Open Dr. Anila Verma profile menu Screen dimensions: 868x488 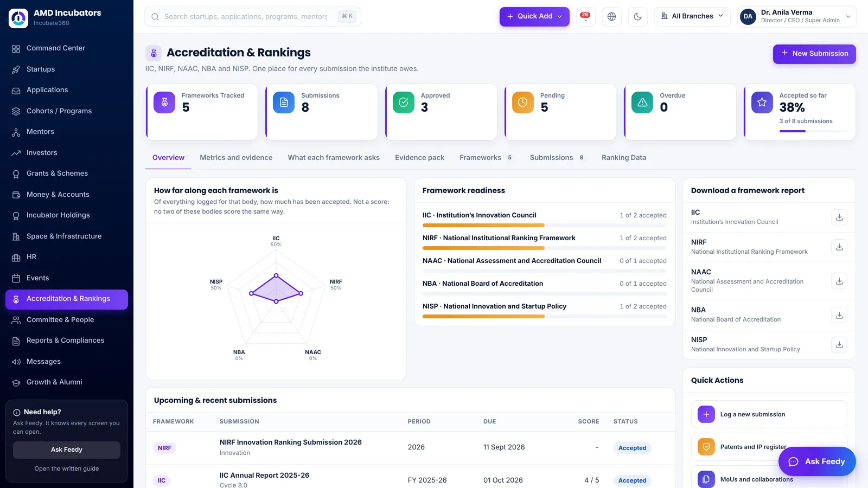point(797,17)
